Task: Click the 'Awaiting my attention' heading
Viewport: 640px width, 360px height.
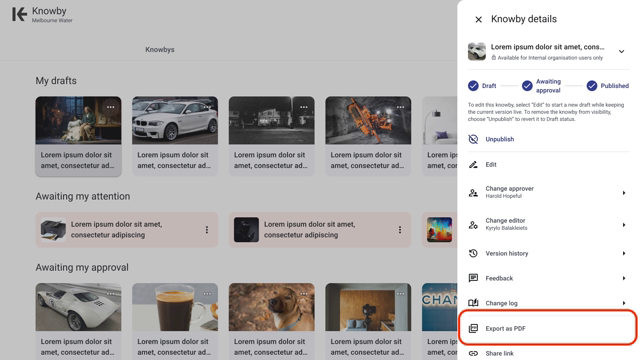Action: click(x=83, y=196)
